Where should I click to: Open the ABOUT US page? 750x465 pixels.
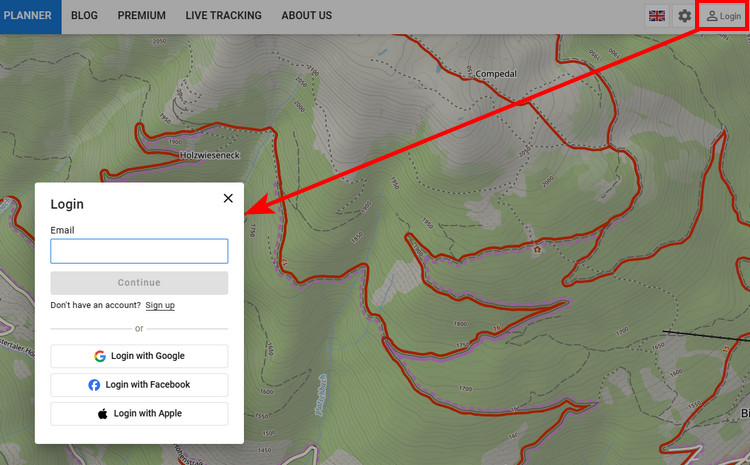(306, 16)
